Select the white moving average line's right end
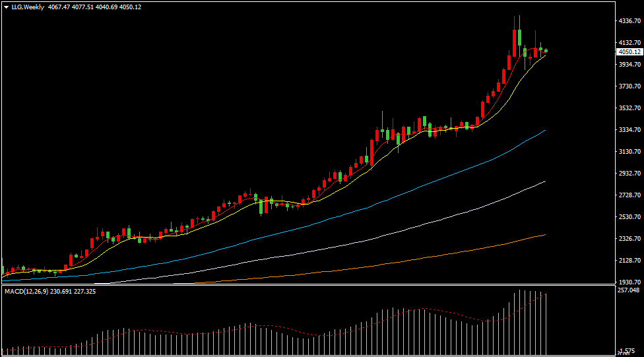Image resolution: width=644 pixels, height=357 pixels. coord(544,181)
